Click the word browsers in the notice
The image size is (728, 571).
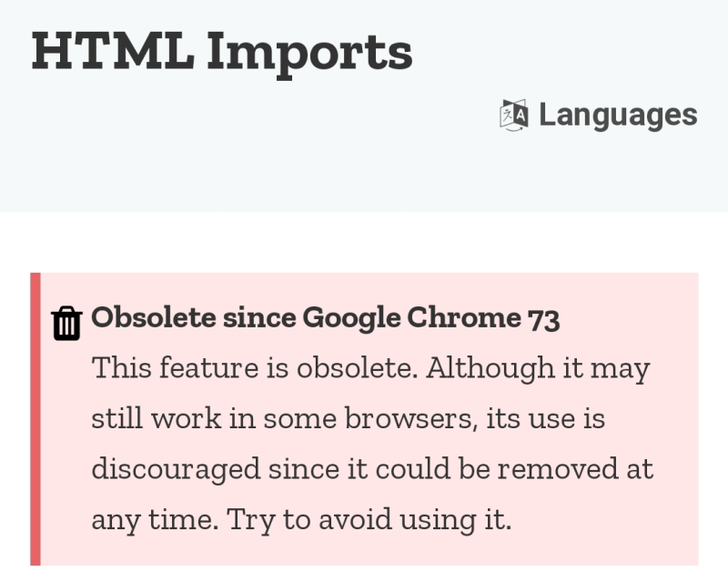point(411,418)
